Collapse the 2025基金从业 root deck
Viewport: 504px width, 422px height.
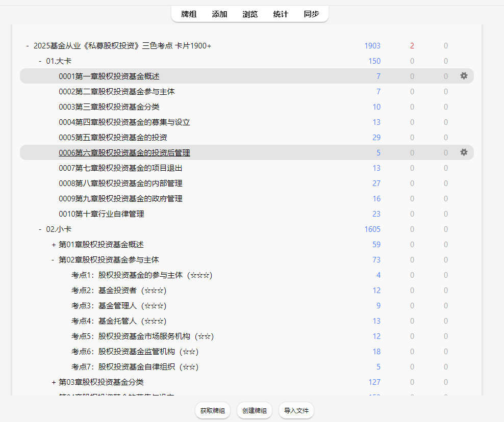coord(28,46)
